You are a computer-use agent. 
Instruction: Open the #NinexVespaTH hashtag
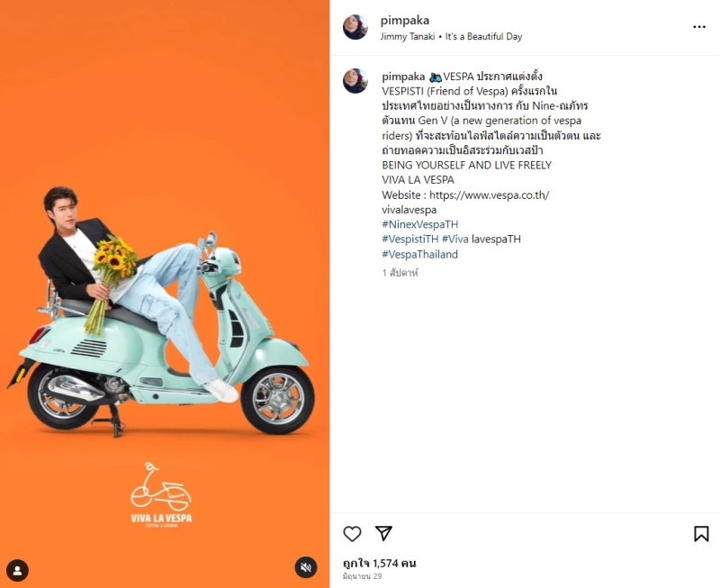[x=419, y=224]
